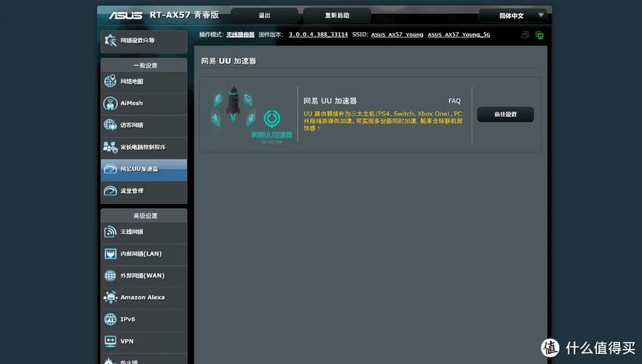Click the AiMesh icon
This screenshot has width=642, height=364.
coord(110,103)
